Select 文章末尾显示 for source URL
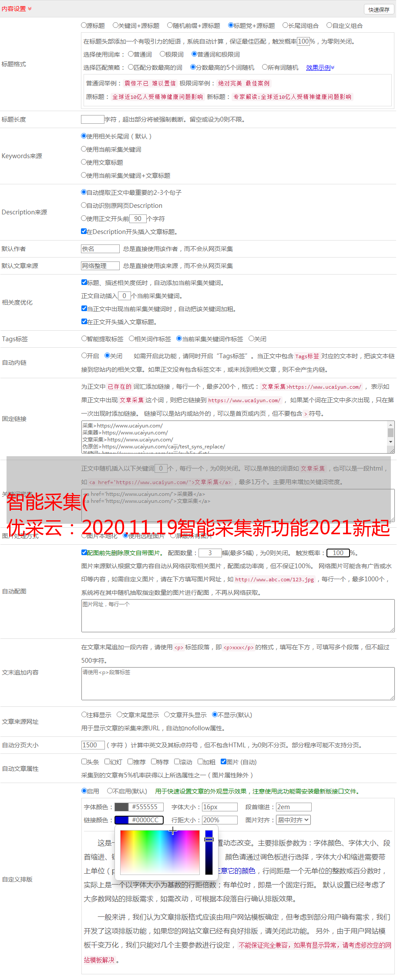The width and height of the screenshot is (397, 980). coord(119,715)
